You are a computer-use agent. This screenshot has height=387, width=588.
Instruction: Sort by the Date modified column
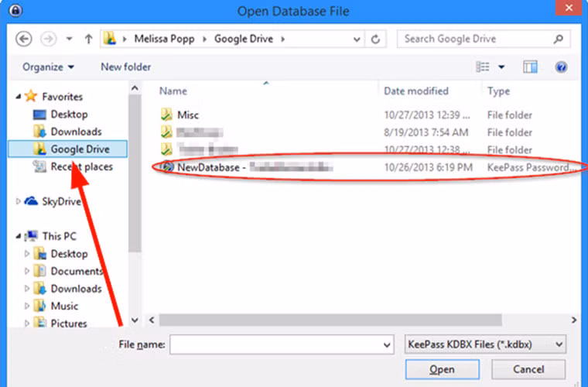click(x=416, y=91)
